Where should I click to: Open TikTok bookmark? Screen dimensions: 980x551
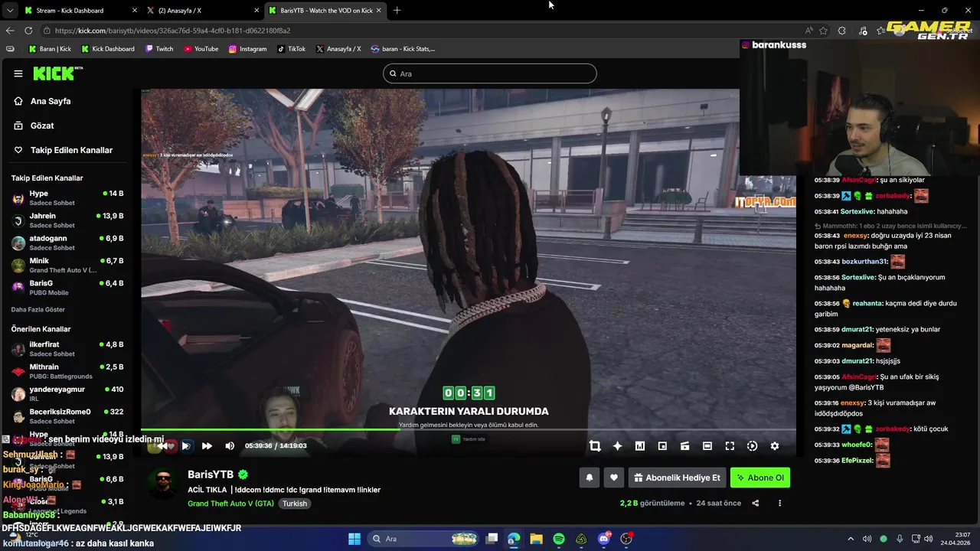click(291, 49)
